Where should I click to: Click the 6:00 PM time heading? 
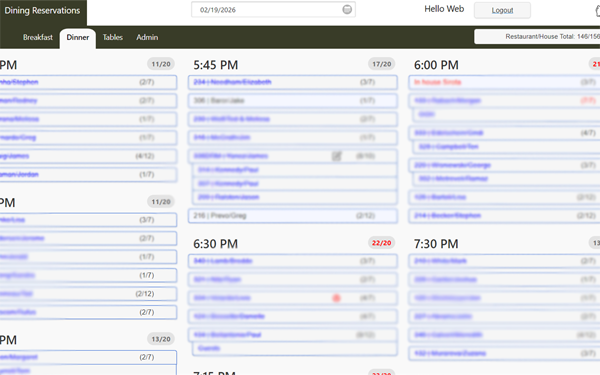pos(436,65)
